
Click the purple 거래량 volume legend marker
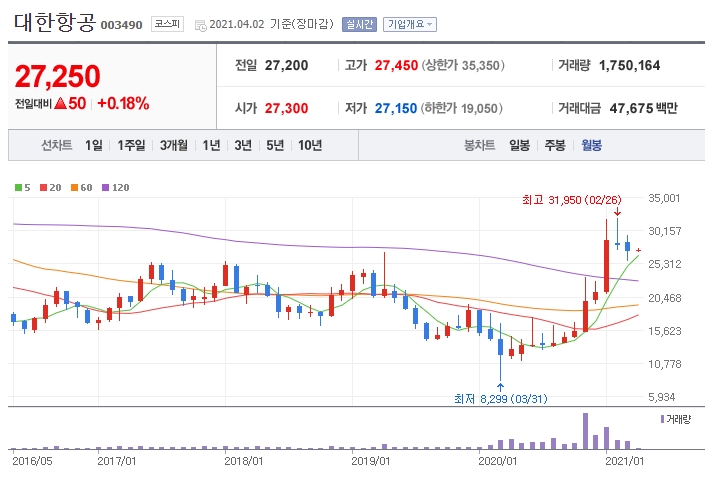[x=662, y=419]
